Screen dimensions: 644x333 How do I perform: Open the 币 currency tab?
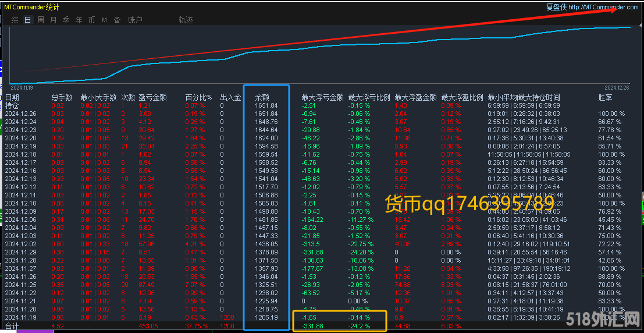[x=91, y=20]
